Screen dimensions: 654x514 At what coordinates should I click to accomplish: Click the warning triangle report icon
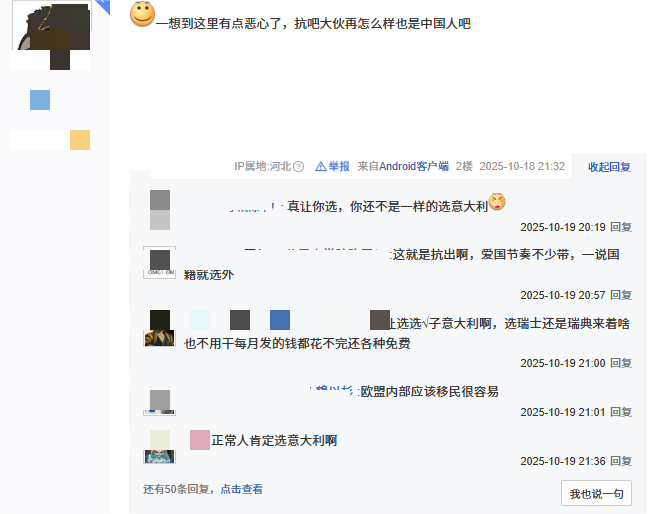320,167
